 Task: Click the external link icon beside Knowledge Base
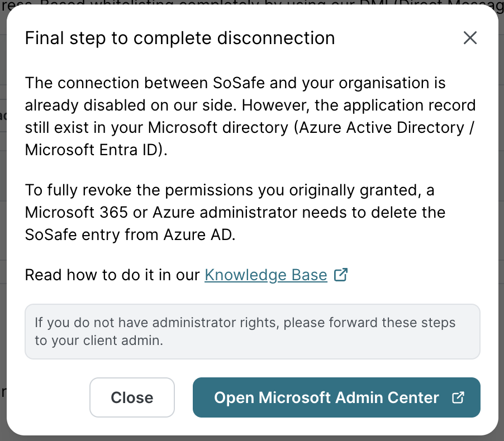click(x=340, y=275)
